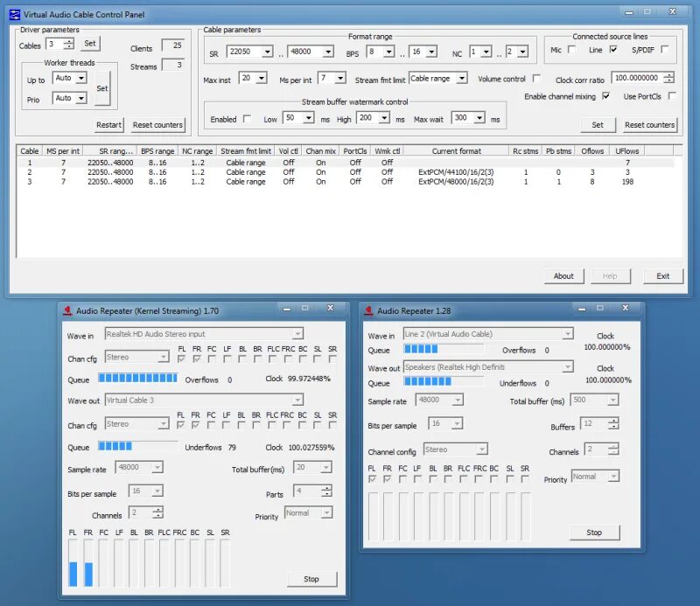Screen dimensions: 700x606
Task: Open Wave out Speakers dropdown in Repeater 1.28
Action: coord(567,366)
